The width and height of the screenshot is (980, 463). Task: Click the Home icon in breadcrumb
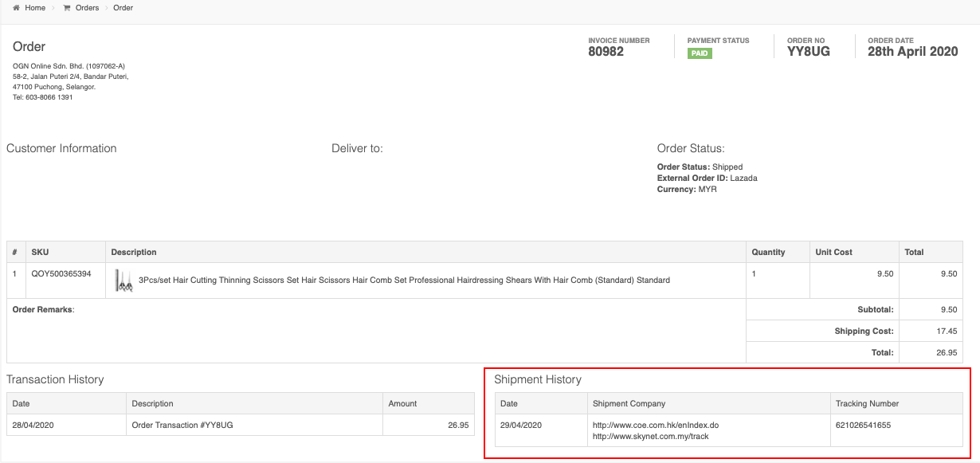tap(16, 8)
